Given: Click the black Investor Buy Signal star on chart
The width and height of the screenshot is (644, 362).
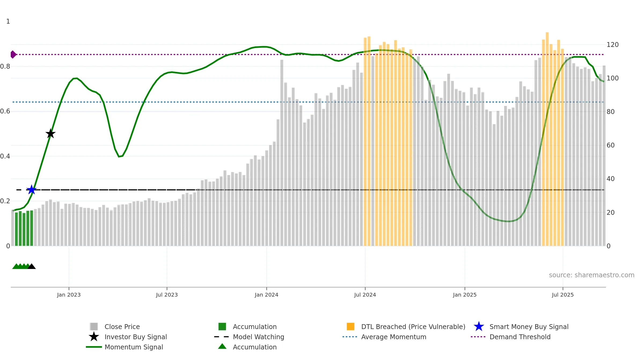Looking at the screenshot, I should [50, 134].
